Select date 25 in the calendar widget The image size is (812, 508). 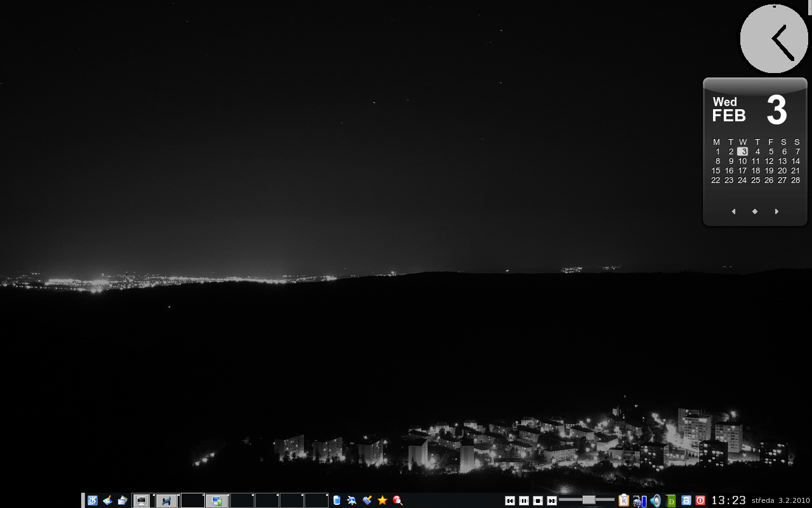click(756, 180)
